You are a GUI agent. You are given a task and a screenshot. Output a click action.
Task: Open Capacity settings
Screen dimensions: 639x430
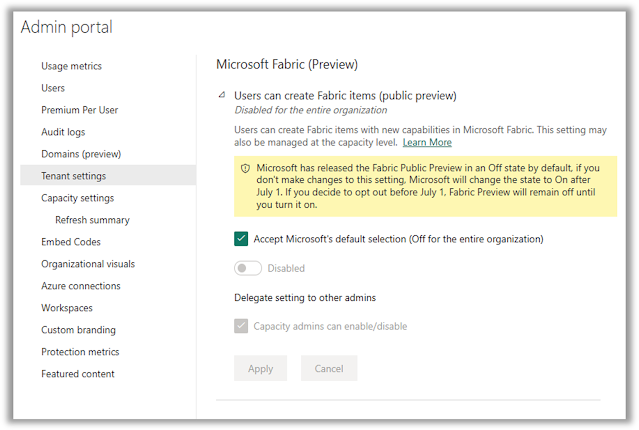pyautogui.click(x=77, y=198)
